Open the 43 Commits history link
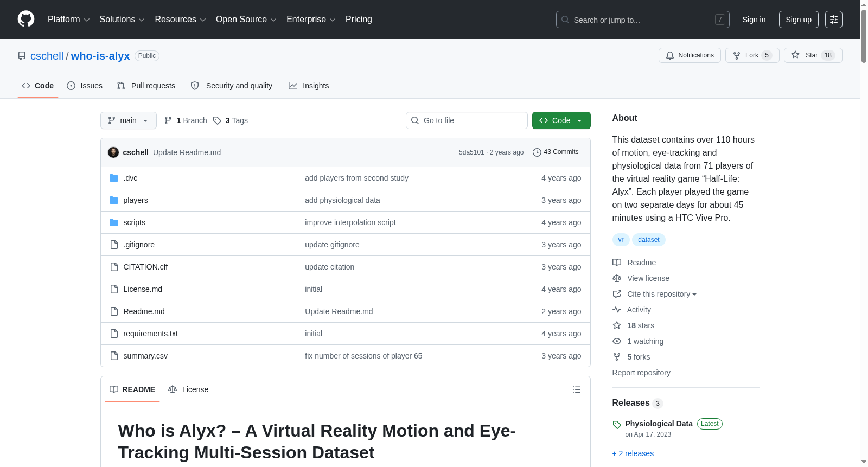868x467 pixels. click(556, 152)
